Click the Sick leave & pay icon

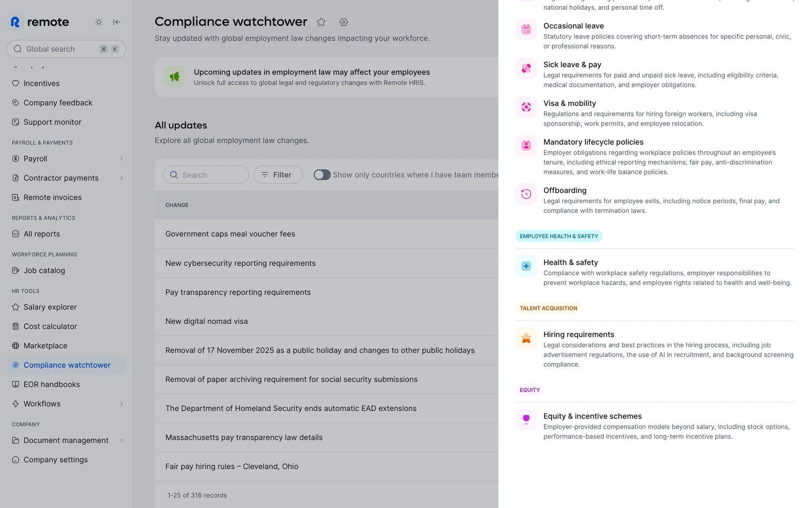526,68
